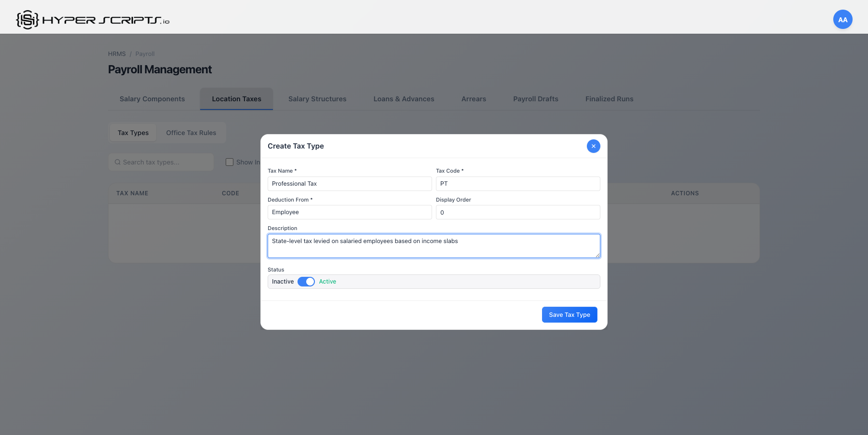Open the Deduction From dropdown
This screenshot has height=435, width=868.
[350, 212]
